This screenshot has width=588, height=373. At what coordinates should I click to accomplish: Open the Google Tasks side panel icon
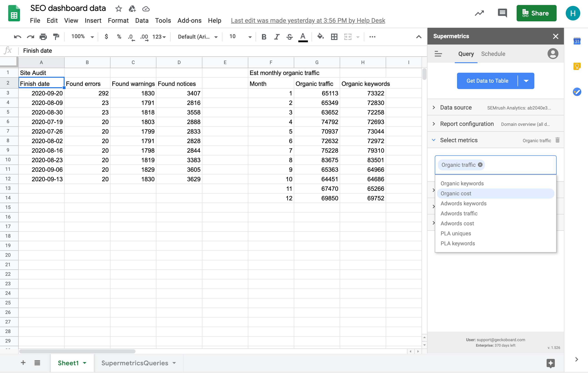click(x=577, y=92)
